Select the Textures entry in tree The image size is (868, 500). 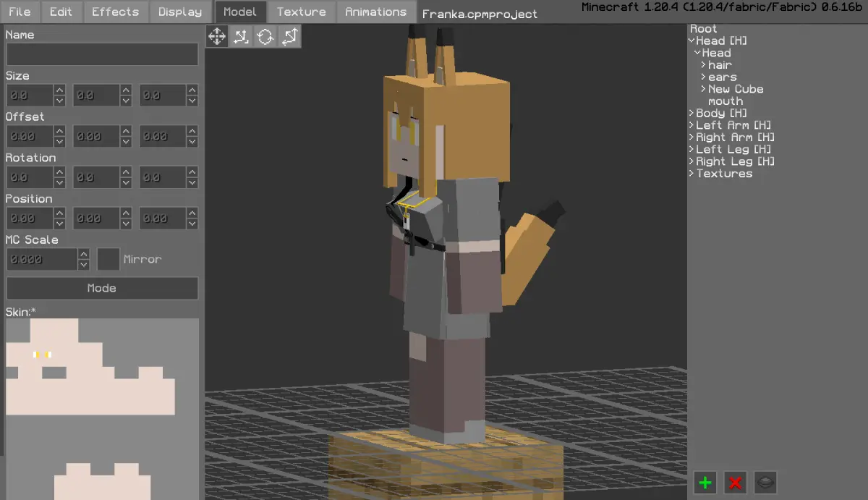[724, 174]
